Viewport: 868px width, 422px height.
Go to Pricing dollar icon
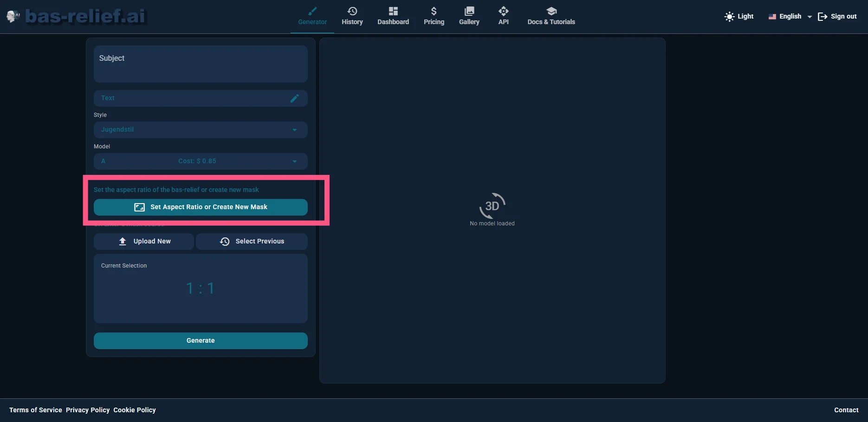pyautogui.click(x=434, y=11)
